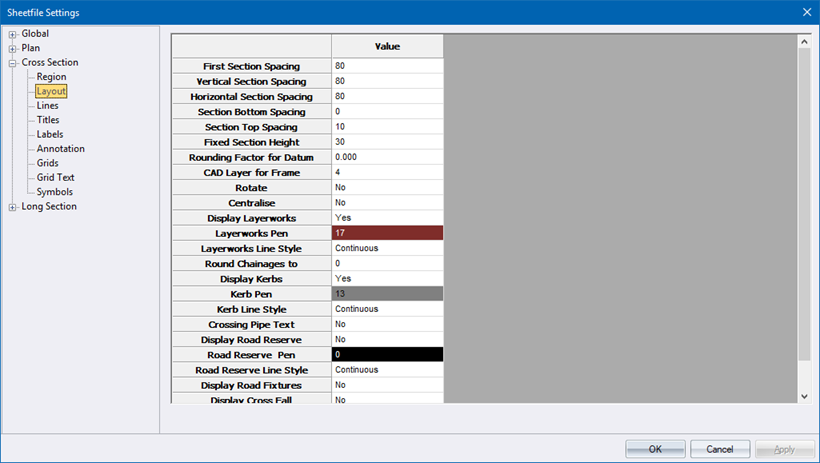Click the Kerb Pen gray color cell

pos(387,294)
